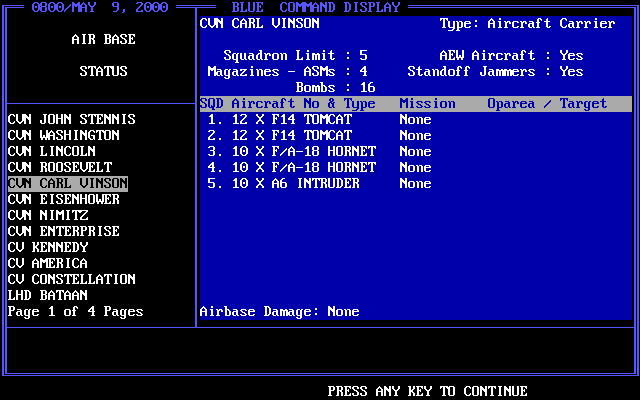The image size is (640, 400).
Task: Choose squadron 3 with 10 X F/A-18 HORNET
Action: pyautogui.click(x=291, y=151)
